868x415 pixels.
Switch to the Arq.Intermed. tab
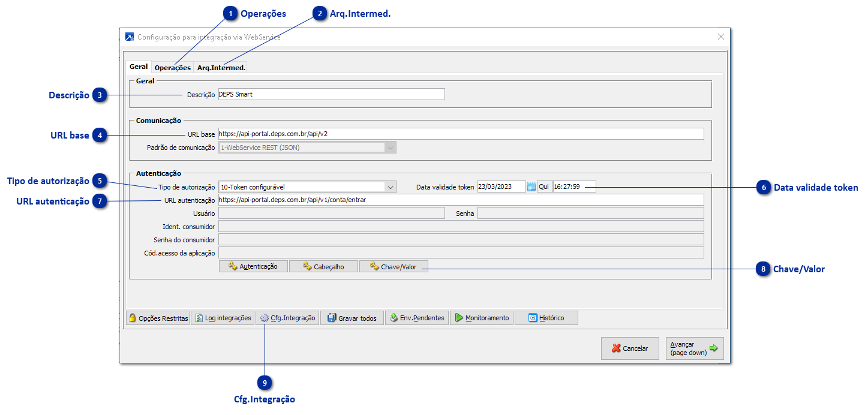click(221, 67)
